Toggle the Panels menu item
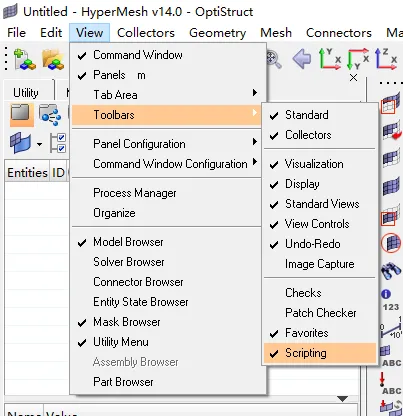 click(168, 75)
